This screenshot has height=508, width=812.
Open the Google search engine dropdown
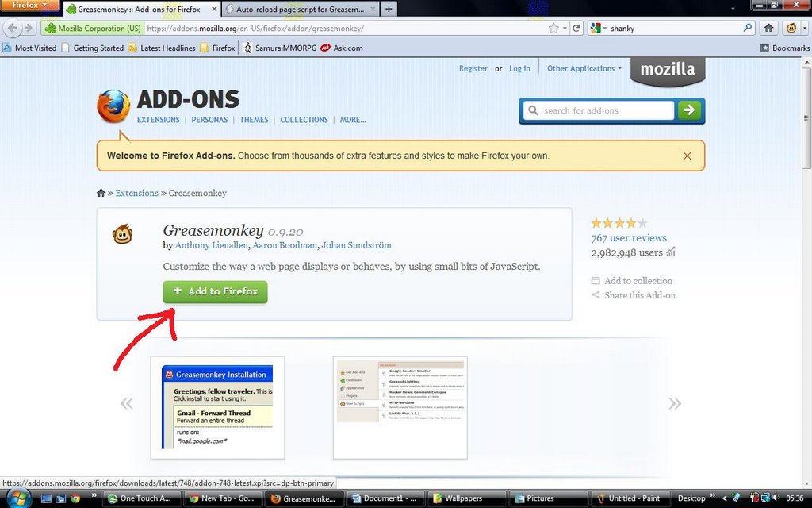click(x=598, y=29)
